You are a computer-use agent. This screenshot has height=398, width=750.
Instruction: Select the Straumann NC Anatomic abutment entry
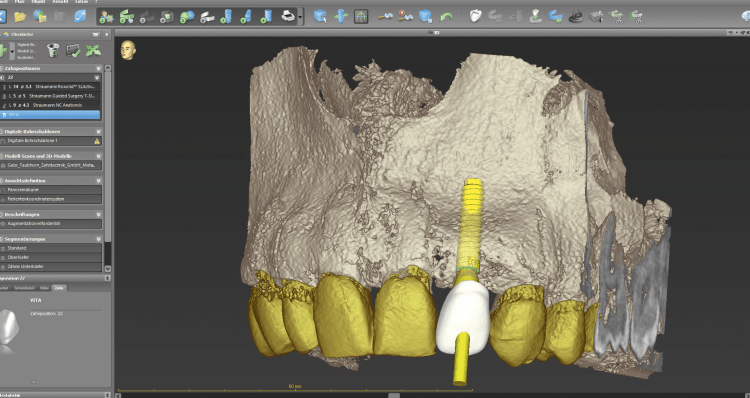click(x=51, y=105)
